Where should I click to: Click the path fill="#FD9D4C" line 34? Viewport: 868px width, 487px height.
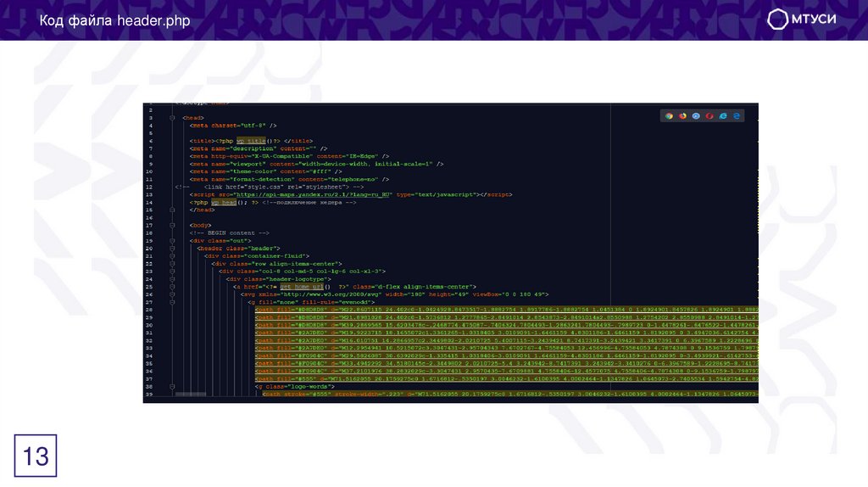click(x=507, y=356)
